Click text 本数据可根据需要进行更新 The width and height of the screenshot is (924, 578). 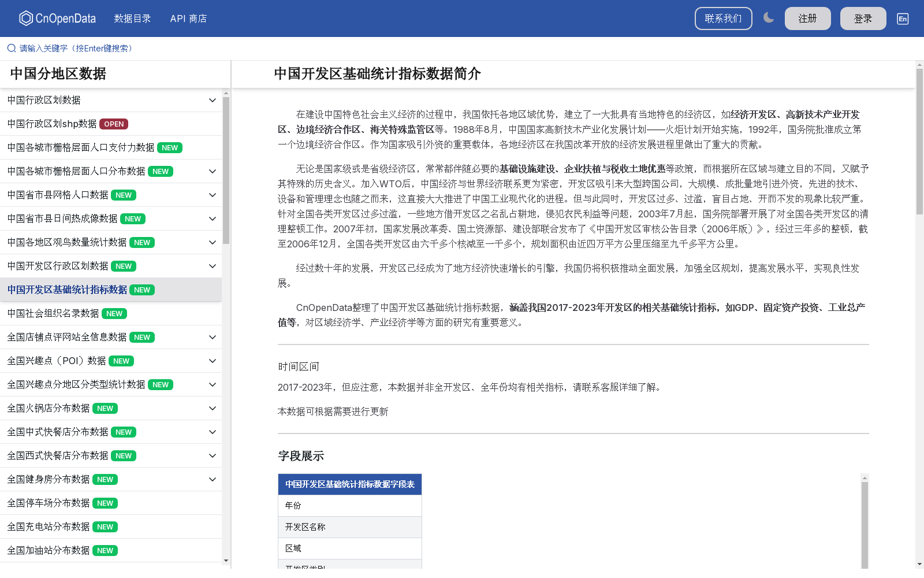[x=333, y=412]
